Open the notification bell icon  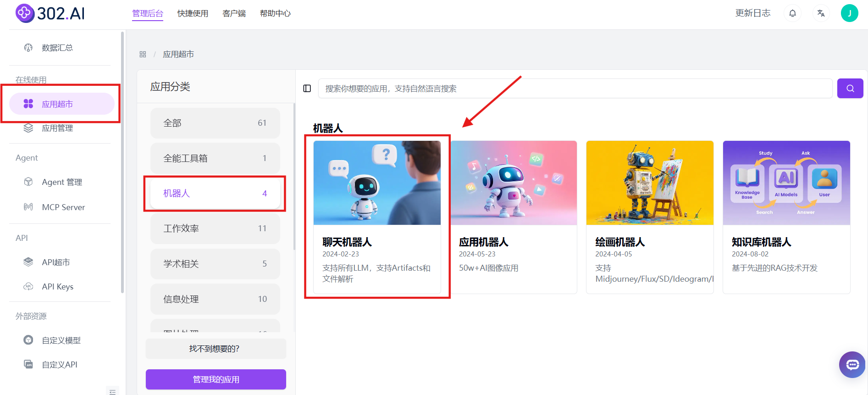click(792, 13)
